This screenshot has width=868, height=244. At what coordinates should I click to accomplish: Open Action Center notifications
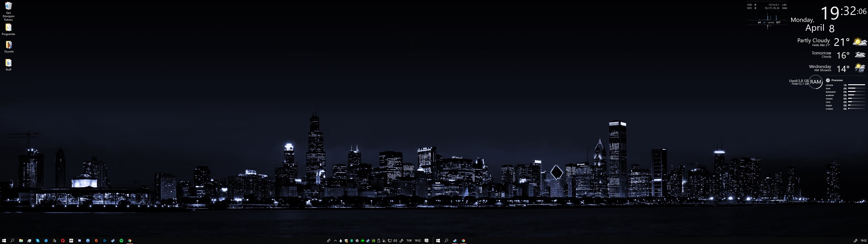pos(427,241)
